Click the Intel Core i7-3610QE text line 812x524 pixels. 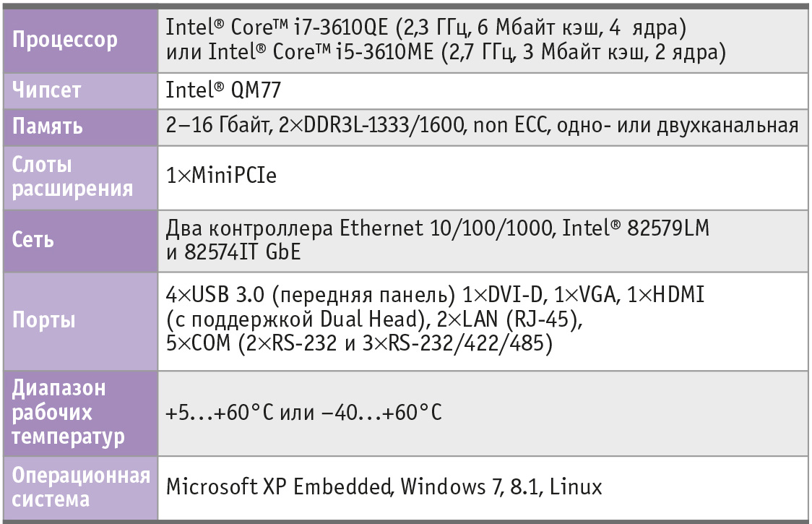tap(426, 27)
